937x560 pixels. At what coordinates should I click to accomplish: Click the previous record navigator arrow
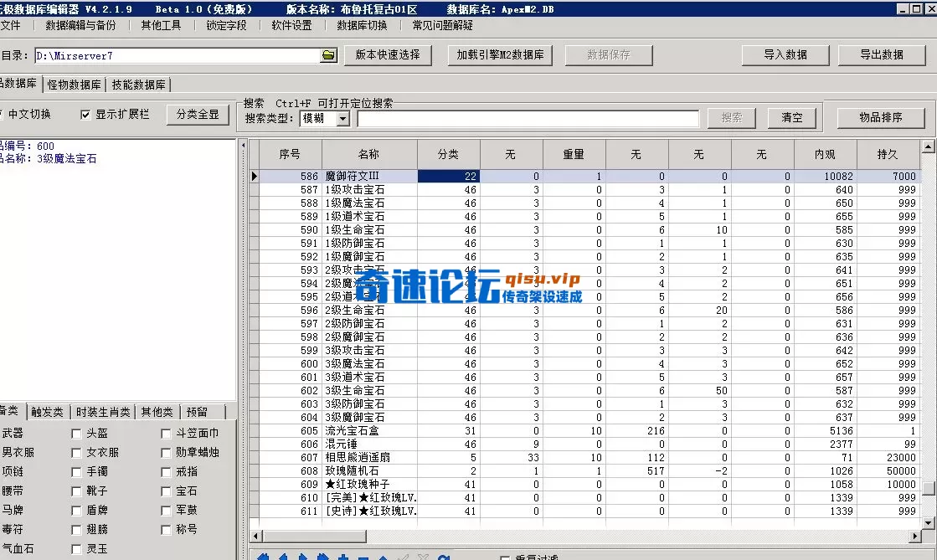(284, 555)
